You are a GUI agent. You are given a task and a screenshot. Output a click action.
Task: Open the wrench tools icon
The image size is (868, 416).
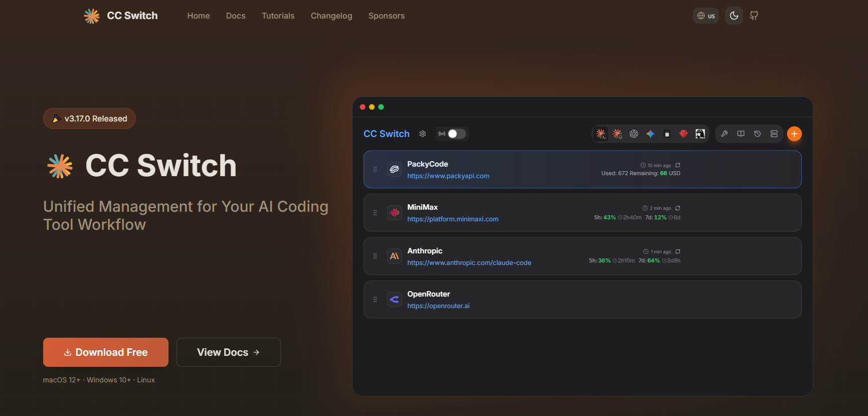[x=725, y=134]
